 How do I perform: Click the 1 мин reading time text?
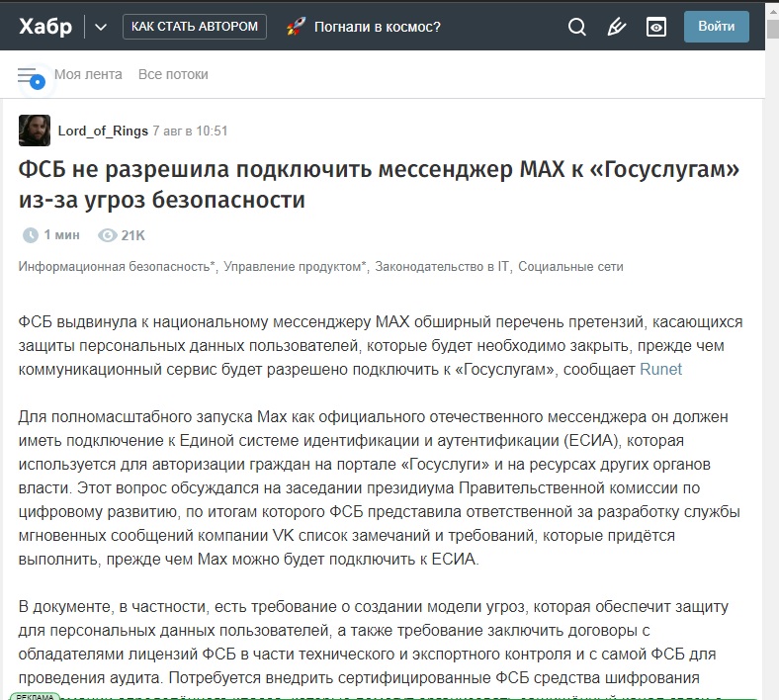(61, 235)
